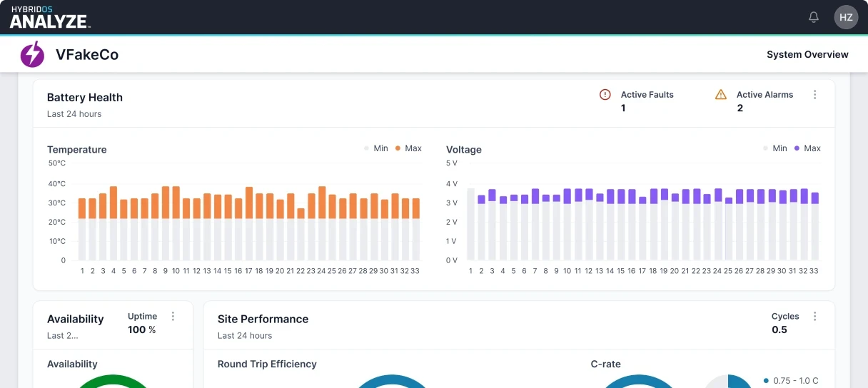
Task: Select the System Overview tab
Action: [x=807, y=54]
